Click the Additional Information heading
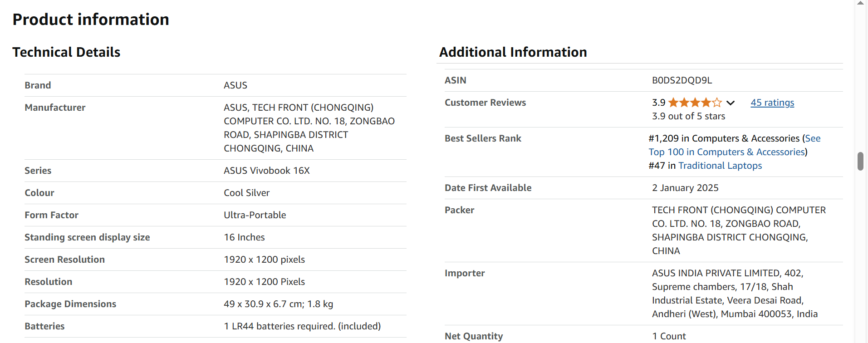868x343 pixels. click(513, 52)
